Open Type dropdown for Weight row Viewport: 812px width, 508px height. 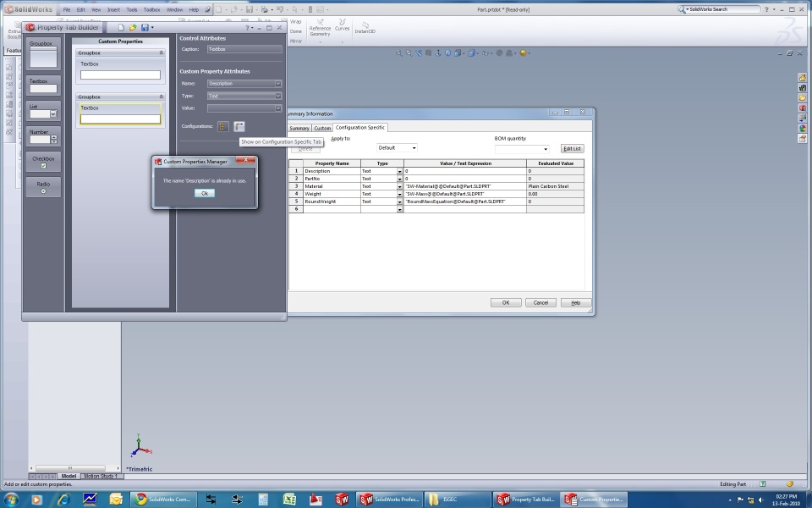click(399, 194)
